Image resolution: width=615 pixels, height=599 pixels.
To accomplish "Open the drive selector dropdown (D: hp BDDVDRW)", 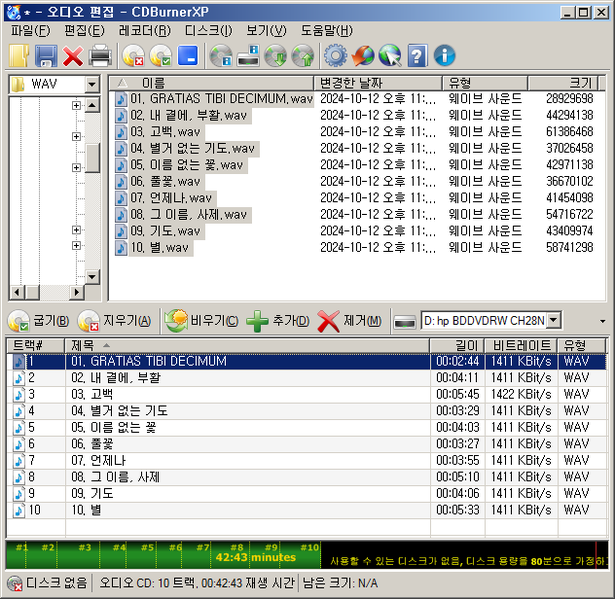I will click(553, 320).
